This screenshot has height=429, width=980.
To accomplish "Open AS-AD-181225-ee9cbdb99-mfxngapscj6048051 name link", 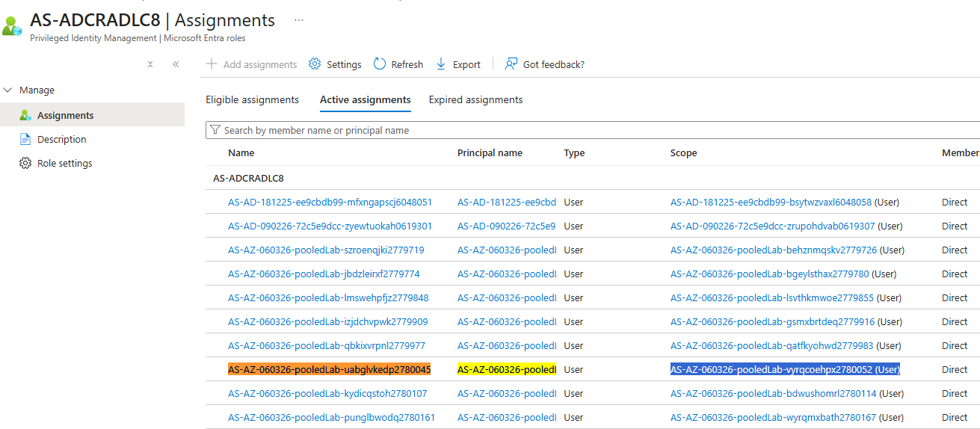I will point(330,202).
